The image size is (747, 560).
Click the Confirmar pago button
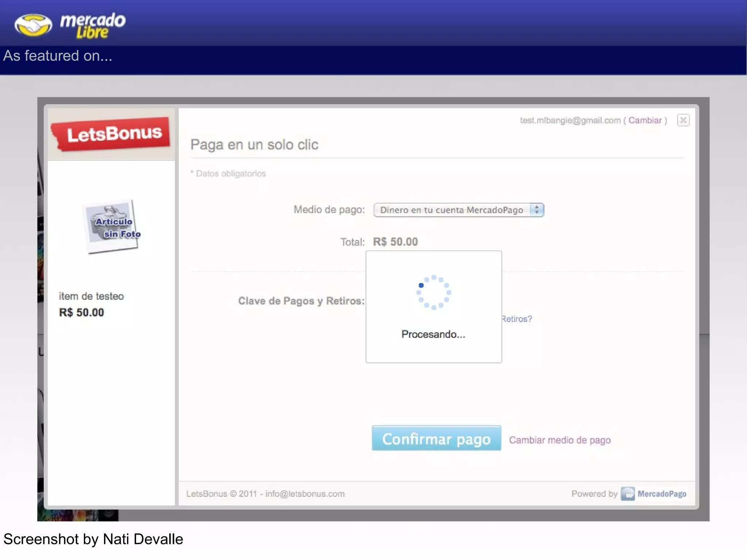point(436,439)
